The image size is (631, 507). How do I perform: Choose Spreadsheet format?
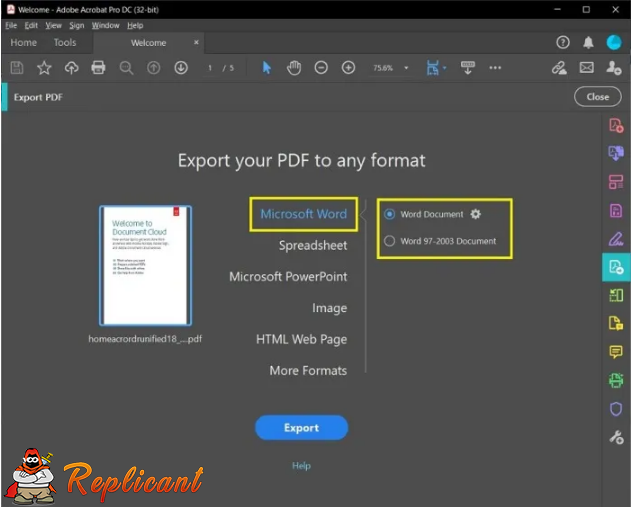pyautogui.click(x=313, y=245)
